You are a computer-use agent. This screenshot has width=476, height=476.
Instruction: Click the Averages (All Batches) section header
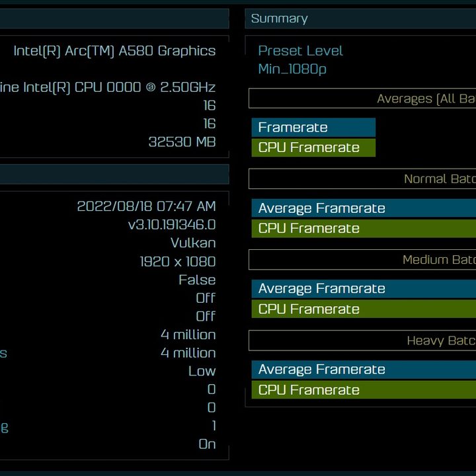tap(362, 99)
